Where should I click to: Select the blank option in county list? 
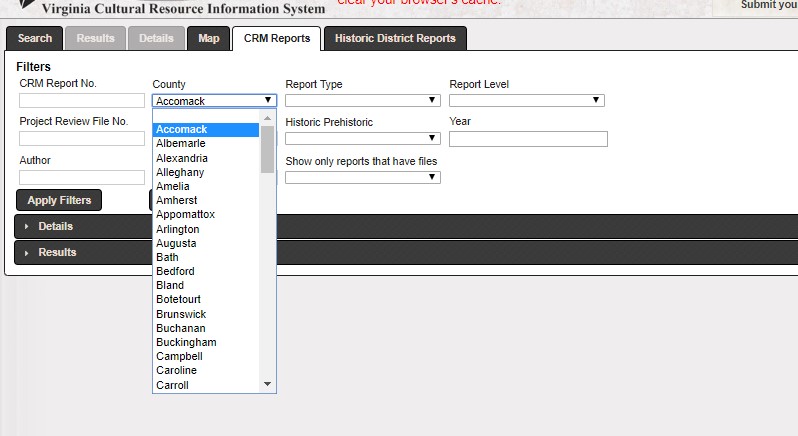[206, 117]
